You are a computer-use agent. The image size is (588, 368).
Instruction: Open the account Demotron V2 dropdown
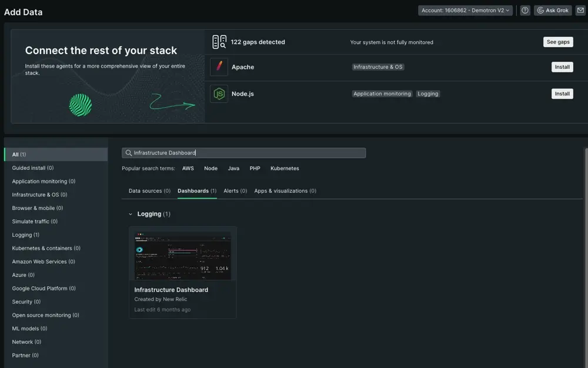click(465, 11)
